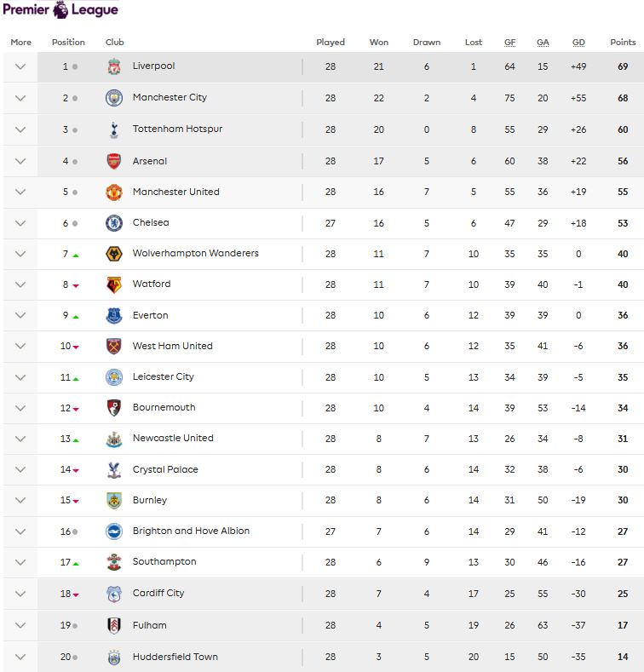Click the Premier League lion logo
This screenshot has width=644, height=672.
coord(60,9)
